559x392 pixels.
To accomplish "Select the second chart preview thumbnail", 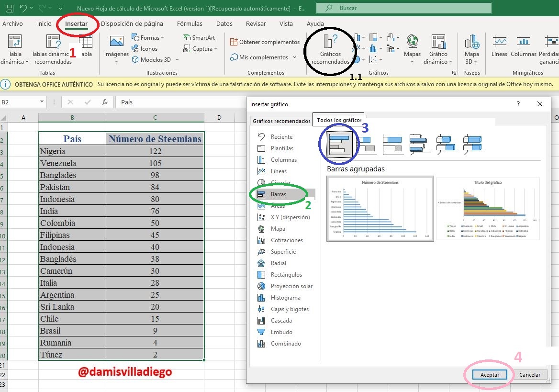I will click(488, 209).
